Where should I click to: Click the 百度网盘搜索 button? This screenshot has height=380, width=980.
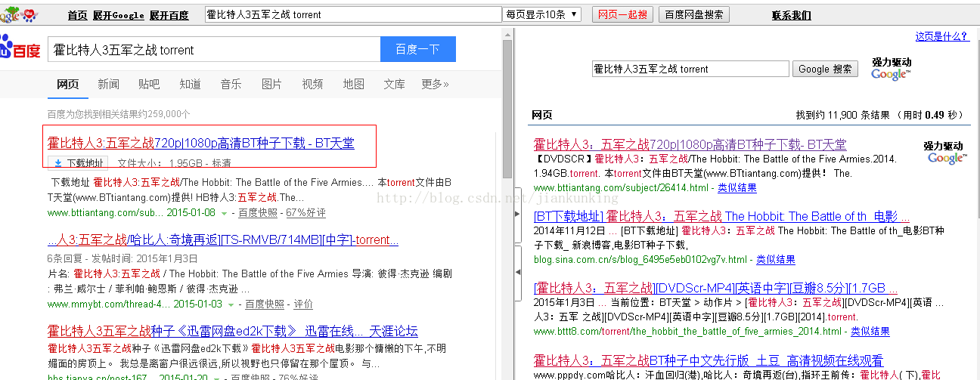click(x=694, y=14)
